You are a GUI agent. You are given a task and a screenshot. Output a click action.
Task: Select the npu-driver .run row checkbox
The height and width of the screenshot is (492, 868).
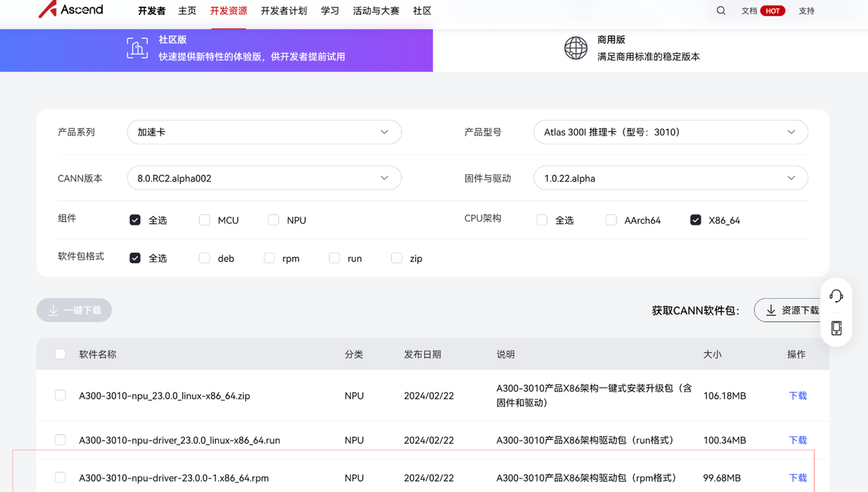[x=60, y=440]
